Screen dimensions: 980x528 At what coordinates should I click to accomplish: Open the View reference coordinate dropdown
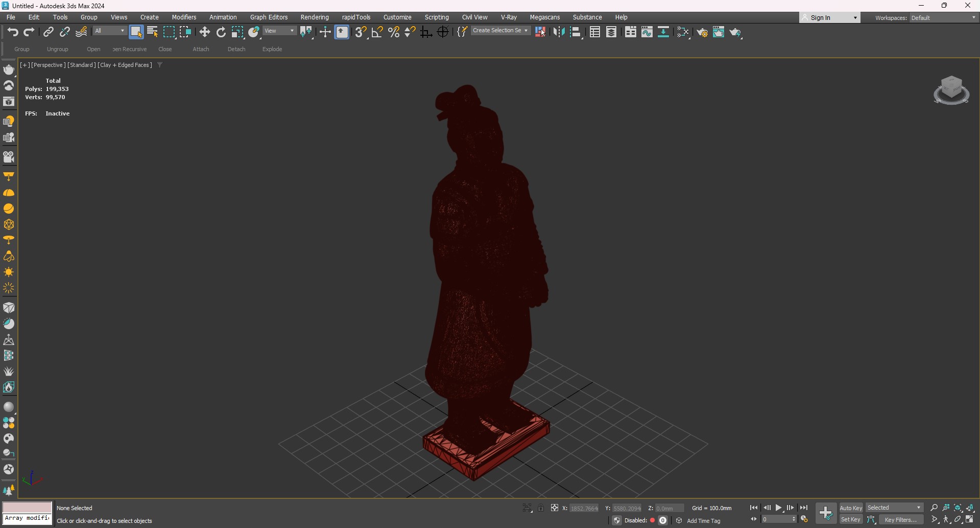(279, 31)
